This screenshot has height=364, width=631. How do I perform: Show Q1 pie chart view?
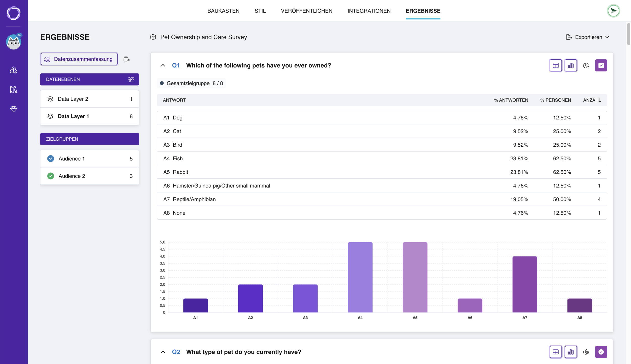click(x=586, y=65)
